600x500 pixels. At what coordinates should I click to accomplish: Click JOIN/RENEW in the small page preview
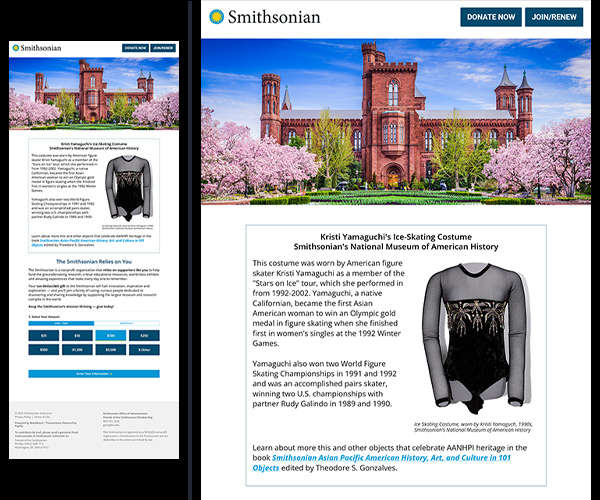pyautogui.click(x=163, y=47)
